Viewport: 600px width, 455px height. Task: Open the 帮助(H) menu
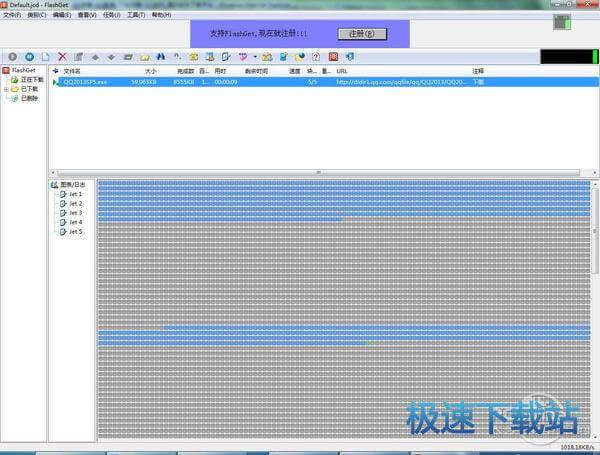pyautogui.click(x=161, y=15)
